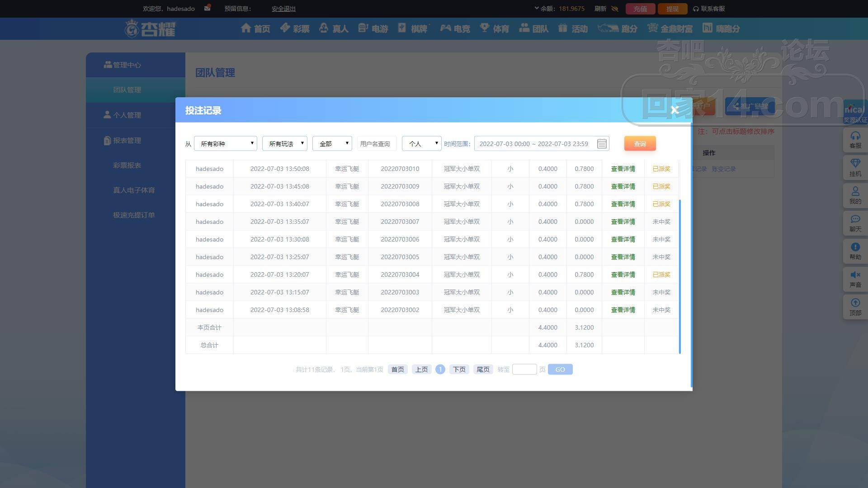Click the 查询 search button
The height and width of the screenshot is (488, 868).
click(x=640, y=143)
